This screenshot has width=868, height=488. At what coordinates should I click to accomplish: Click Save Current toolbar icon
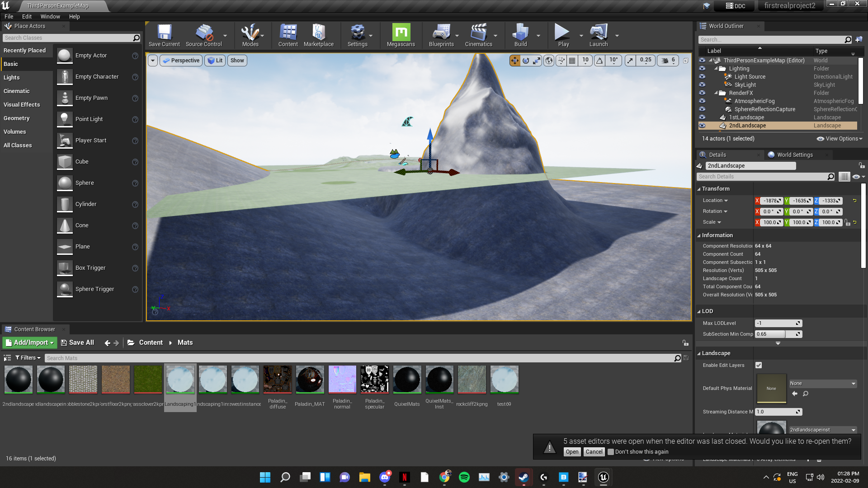[x=164, y=35]
